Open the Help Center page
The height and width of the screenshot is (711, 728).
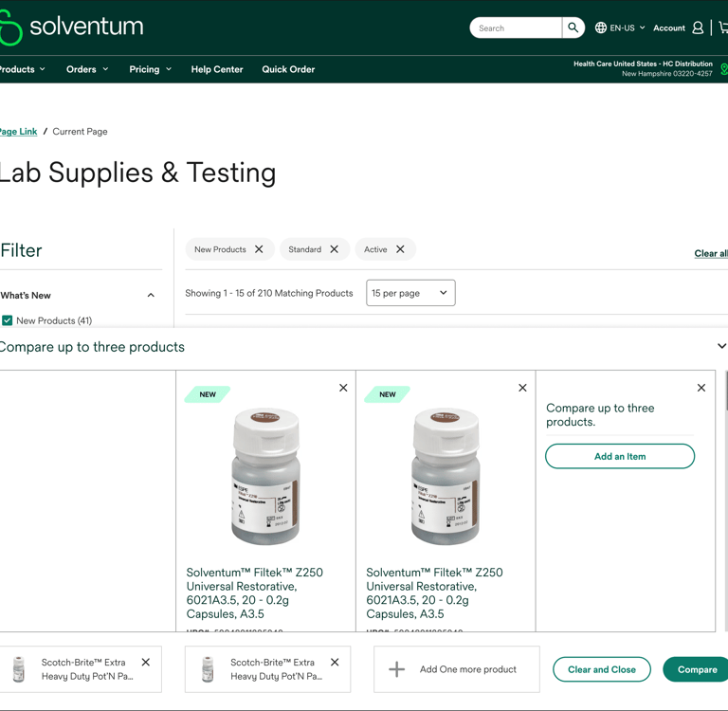point(217,69)
